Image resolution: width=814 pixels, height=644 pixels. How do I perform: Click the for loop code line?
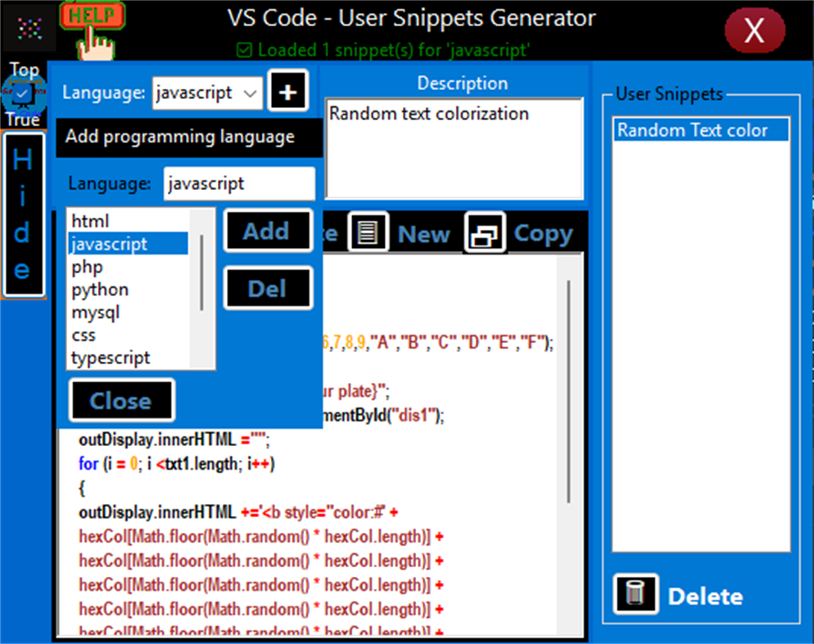[x=177, y=463]
